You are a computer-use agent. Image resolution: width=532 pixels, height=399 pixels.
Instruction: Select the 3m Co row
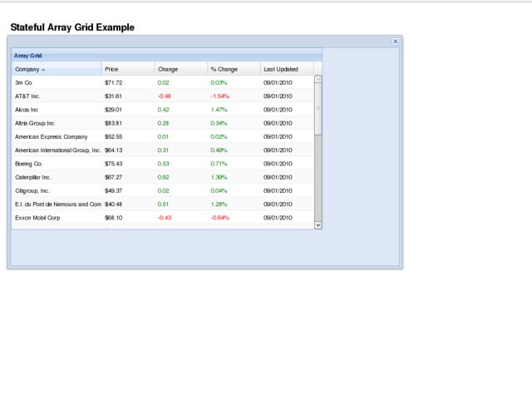(x=163, y=82)
